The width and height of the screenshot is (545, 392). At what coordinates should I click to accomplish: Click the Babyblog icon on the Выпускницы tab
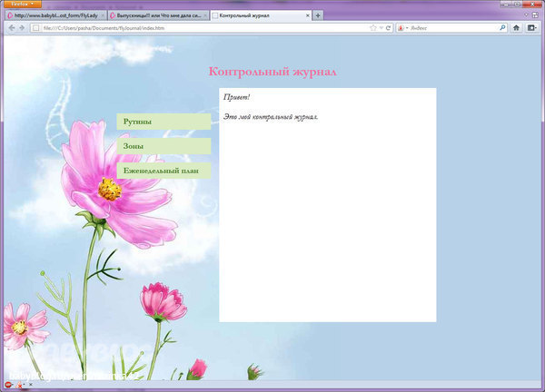(x=113, y=15)
